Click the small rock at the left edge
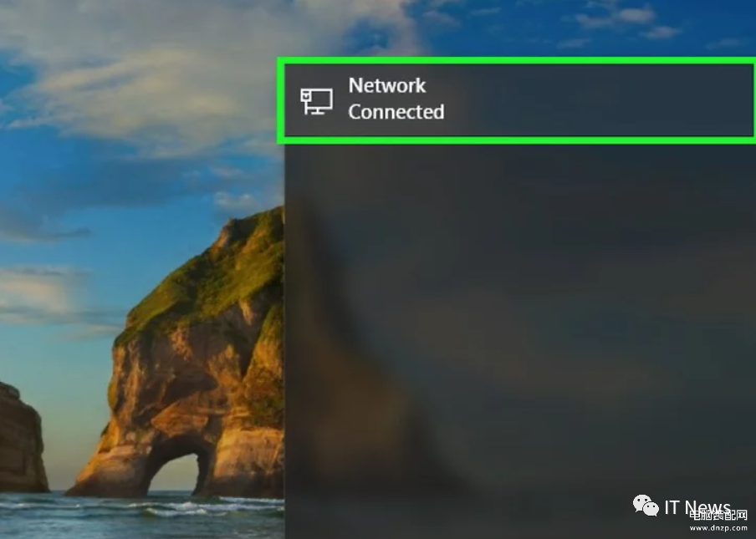This screenshot has width=756, height=539. click(x=20, y=439)
